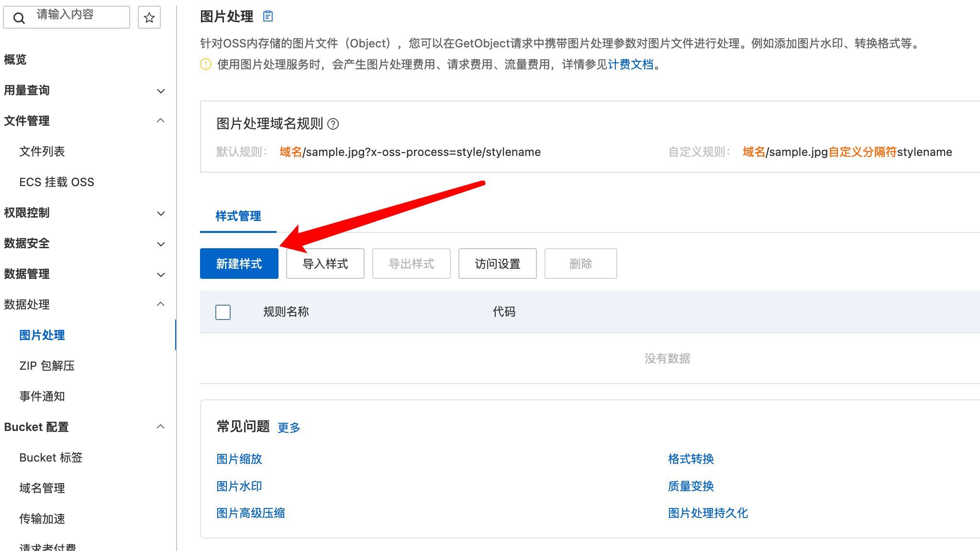
Task: Expand the 用量查询 menu section
Action: pos(161,91)
